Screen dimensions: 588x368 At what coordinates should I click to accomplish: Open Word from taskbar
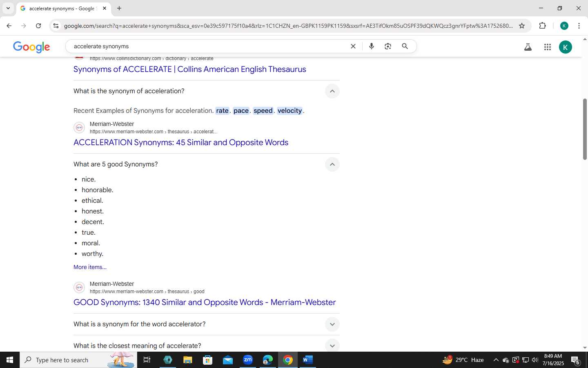click(x=308, y=360)
